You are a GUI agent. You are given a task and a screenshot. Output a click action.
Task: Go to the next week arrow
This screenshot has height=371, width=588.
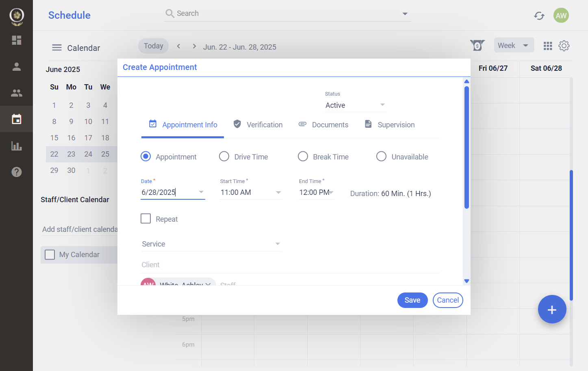click(x=194, y=46)
